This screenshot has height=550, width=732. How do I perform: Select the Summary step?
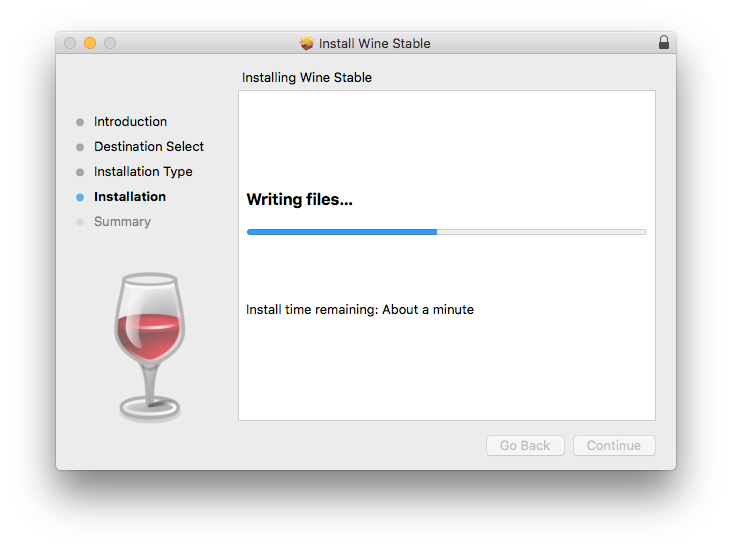coord(122,222)
